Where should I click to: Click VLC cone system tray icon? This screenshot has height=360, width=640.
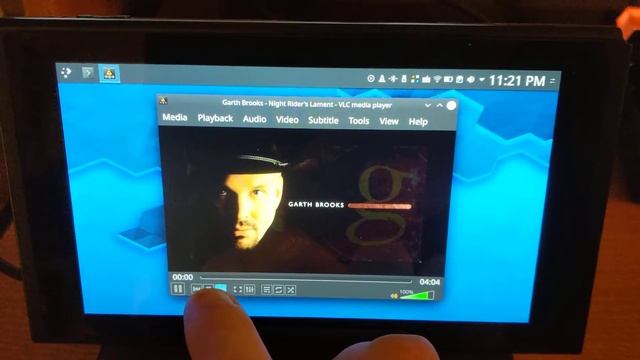(382, 78)
